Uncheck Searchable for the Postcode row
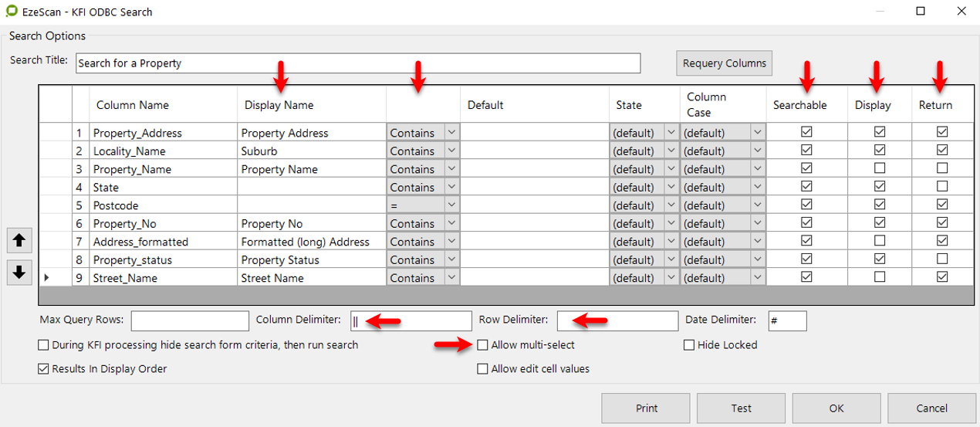The width and height of the screenshot is (980, 427). 806,205
